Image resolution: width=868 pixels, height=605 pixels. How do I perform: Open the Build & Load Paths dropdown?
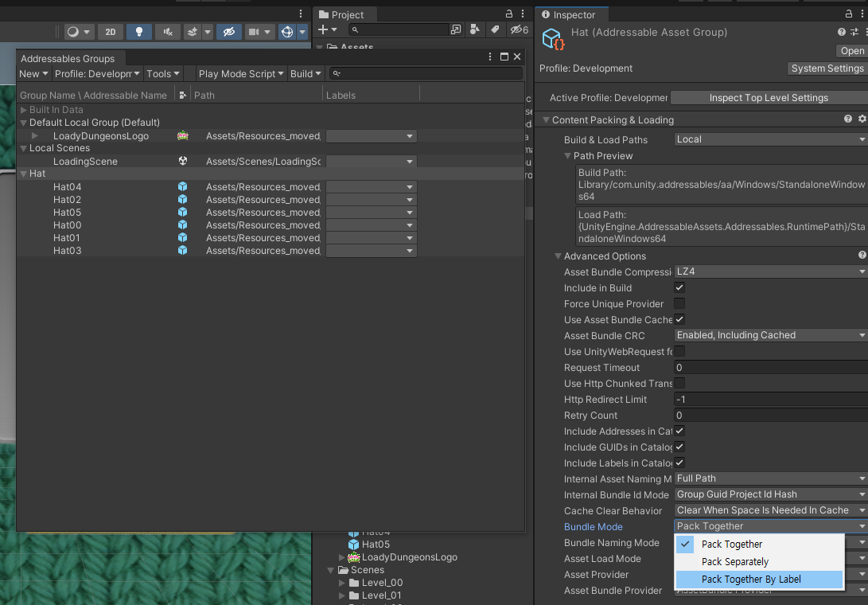pyautogui.click(x=771, y=139)
